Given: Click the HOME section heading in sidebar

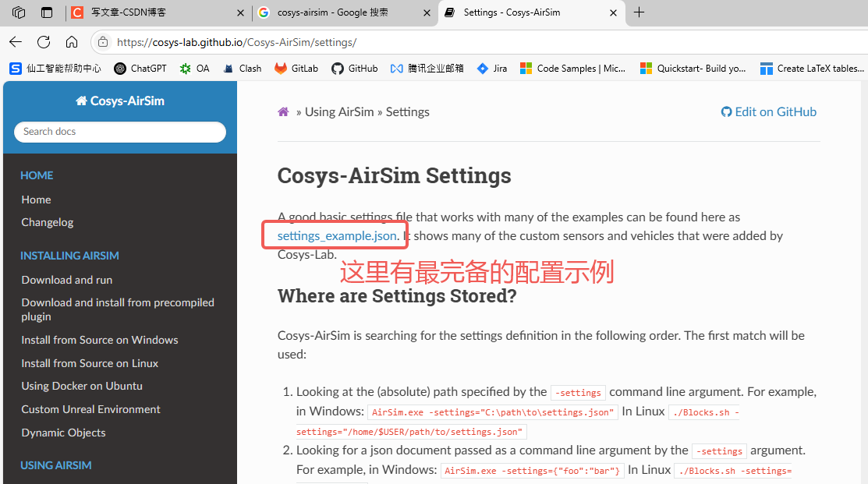Looking at the screenshot, I should (x=37, y=175).
